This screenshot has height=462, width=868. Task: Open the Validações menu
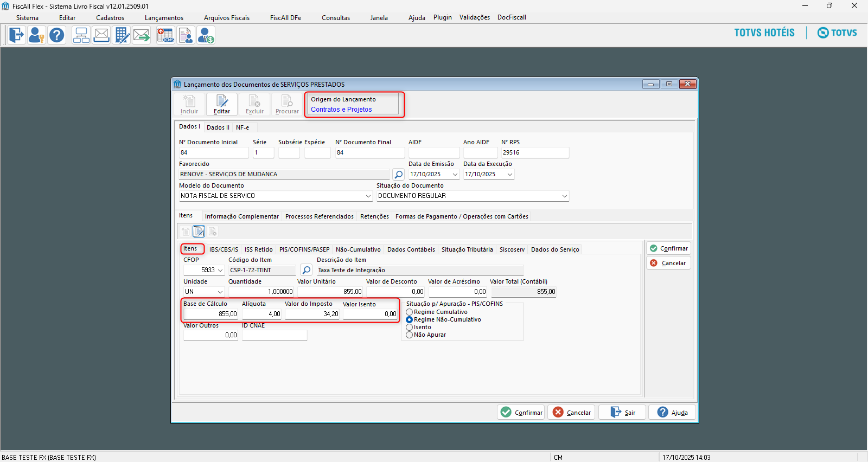point(475,17)
